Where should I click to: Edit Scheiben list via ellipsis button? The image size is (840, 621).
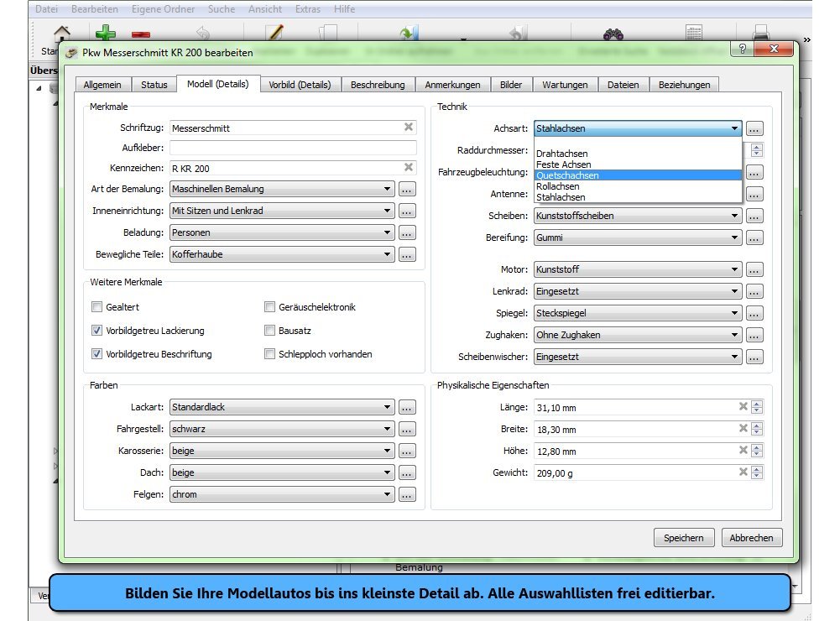754,216
